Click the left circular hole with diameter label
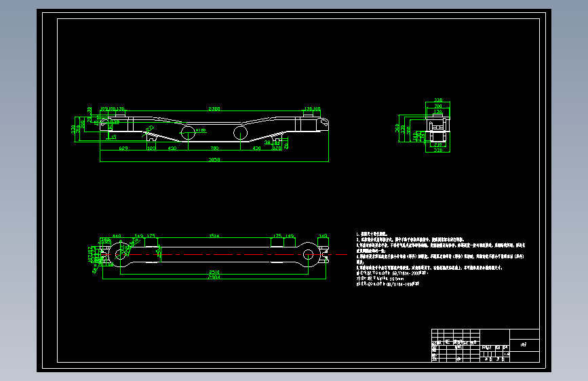Viewport: 588px width, 381px height. click(188, 132)
